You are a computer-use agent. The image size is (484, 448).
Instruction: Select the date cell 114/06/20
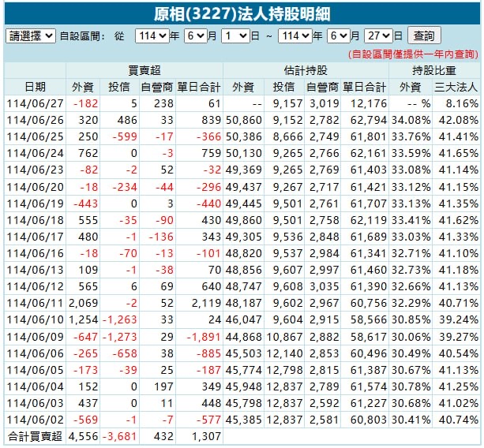click(x=36, y=187)
